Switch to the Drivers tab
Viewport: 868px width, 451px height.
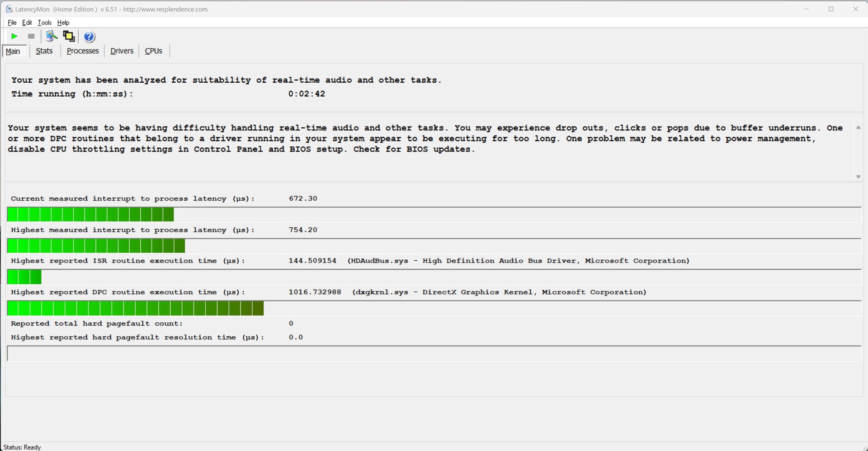coord(122,51)
